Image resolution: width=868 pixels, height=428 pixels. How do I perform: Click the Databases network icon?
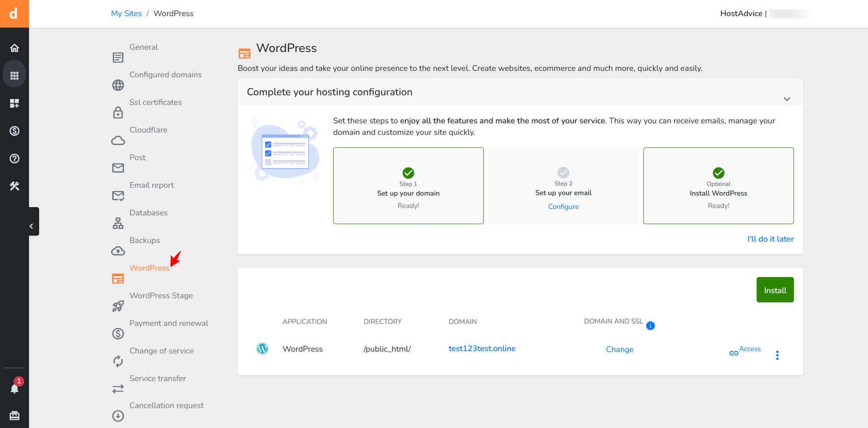118,223
